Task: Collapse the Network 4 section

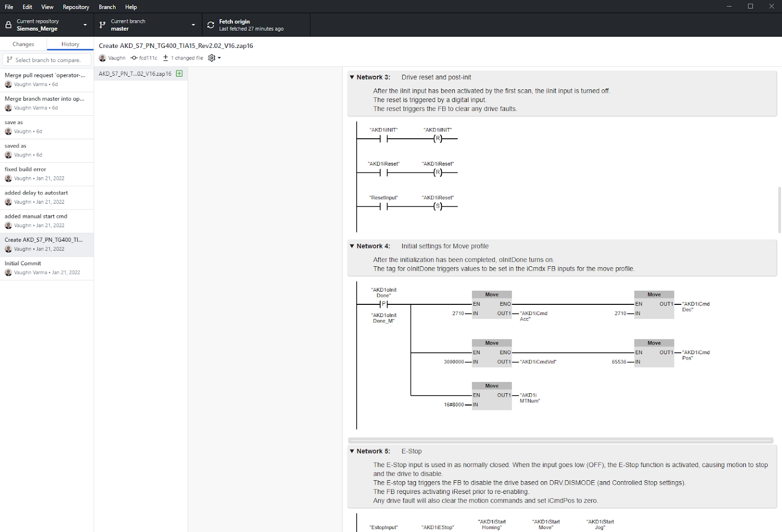Action: (x=352, y=246)
